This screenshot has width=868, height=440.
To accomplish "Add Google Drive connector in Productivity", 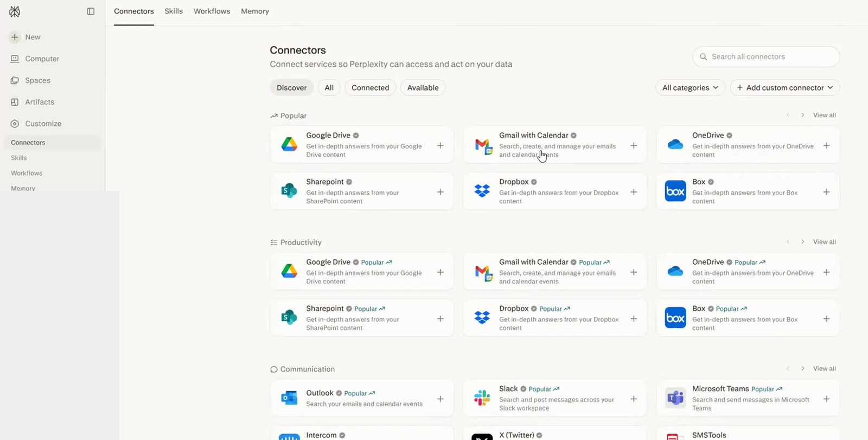I will (441, 272).
